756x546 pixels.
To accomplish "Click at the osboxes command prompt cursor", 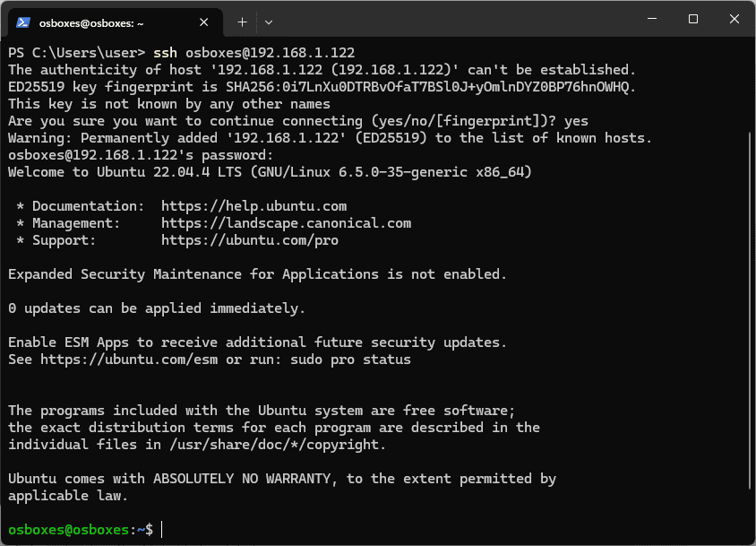I will click(162, 530).
